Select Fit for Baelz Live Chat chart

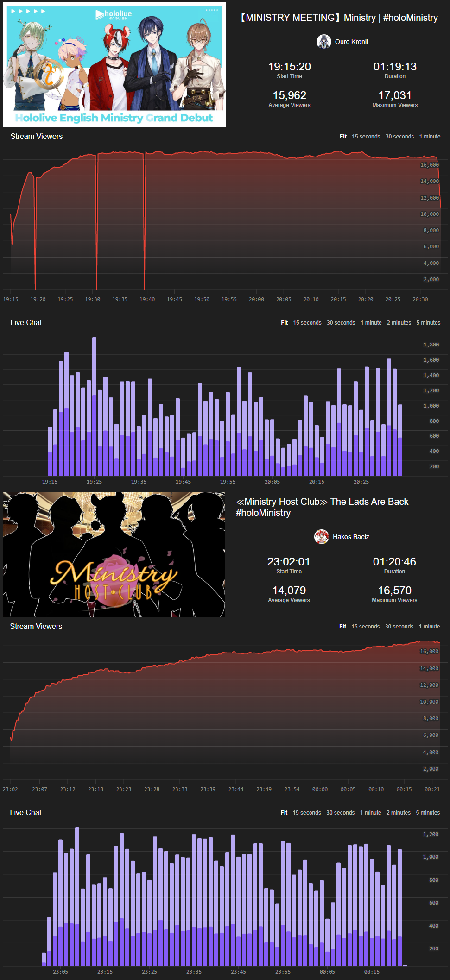coord(284,813)
